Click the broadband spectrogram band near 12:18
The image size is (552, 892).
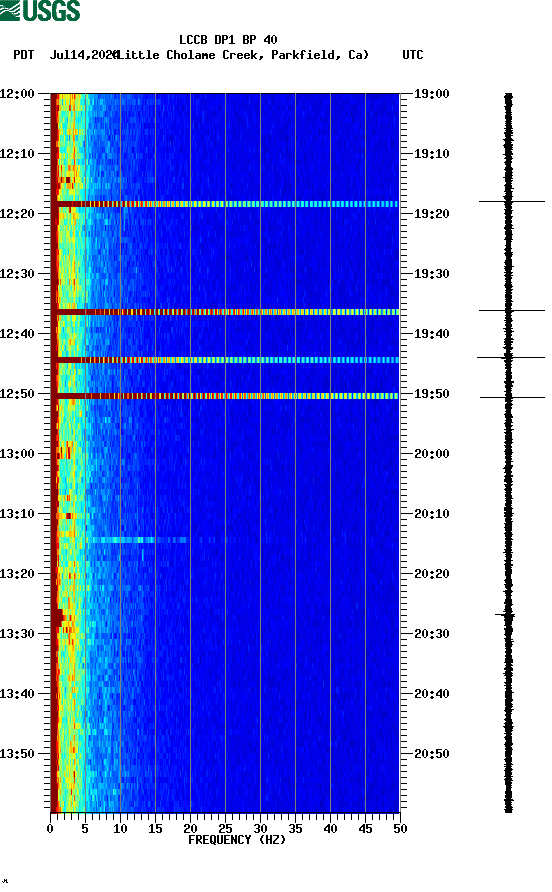click(225, 204)
